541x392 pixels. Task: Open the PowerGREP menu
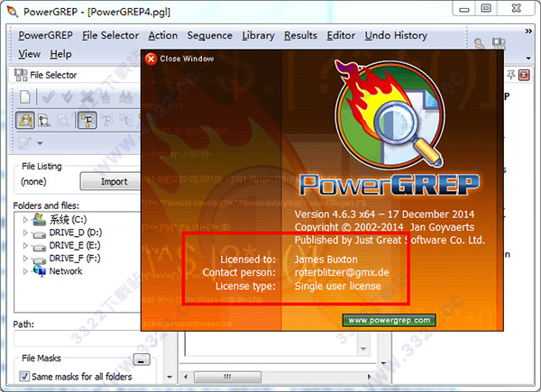tap(46, 35)
